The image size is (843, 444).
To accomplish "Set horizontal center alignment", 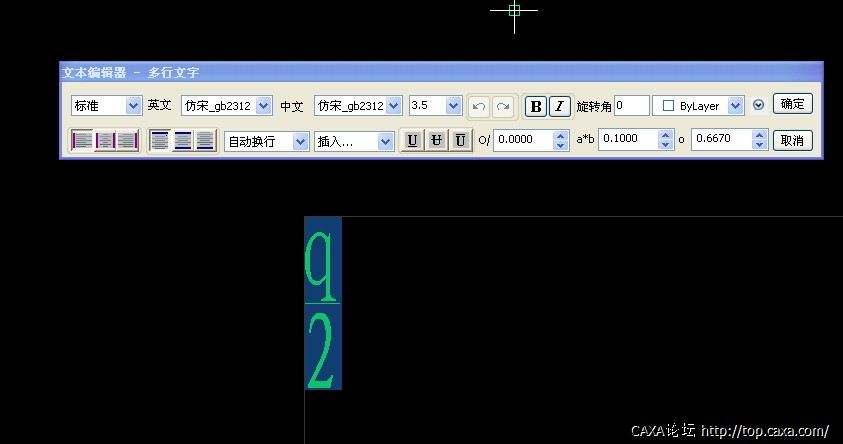I will pyautogui.click(x=105, y=141).
